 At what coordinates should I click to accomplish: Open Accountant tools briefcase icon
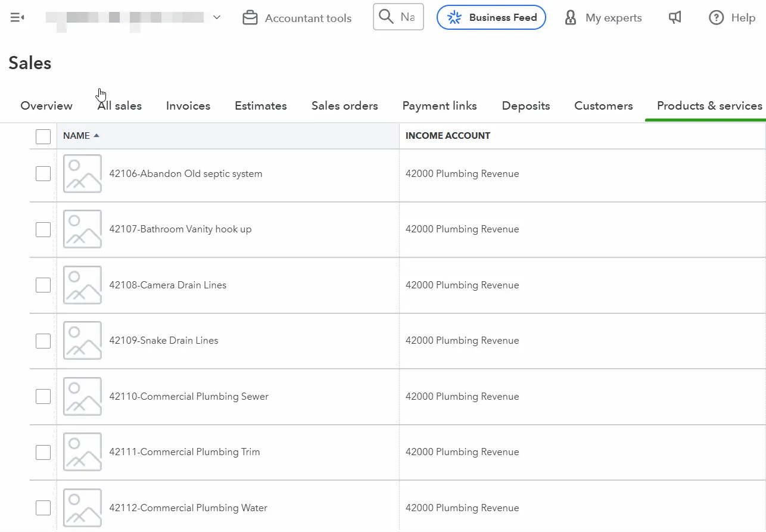coord(250,18)
